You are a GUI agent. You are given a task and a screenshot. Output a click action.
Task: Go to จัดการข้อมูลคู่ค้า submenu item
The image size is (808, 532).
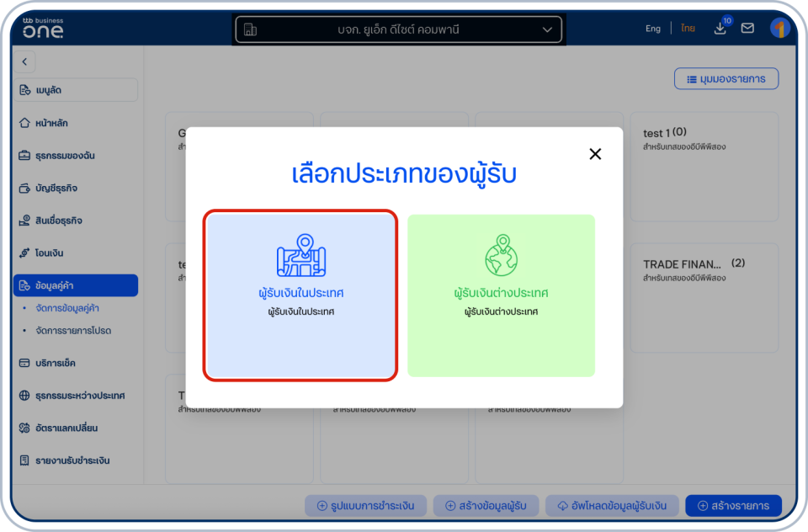pyautogui.click(x=66, y=306)
